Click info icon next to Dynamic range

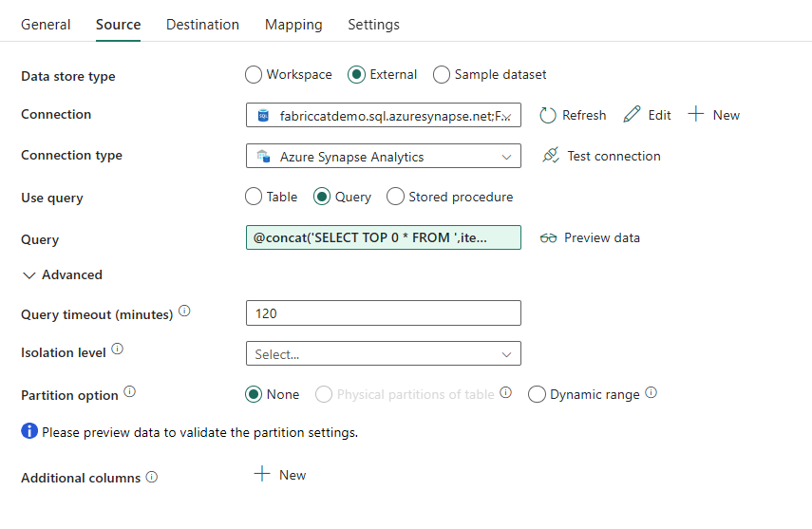tap(651, 392)
